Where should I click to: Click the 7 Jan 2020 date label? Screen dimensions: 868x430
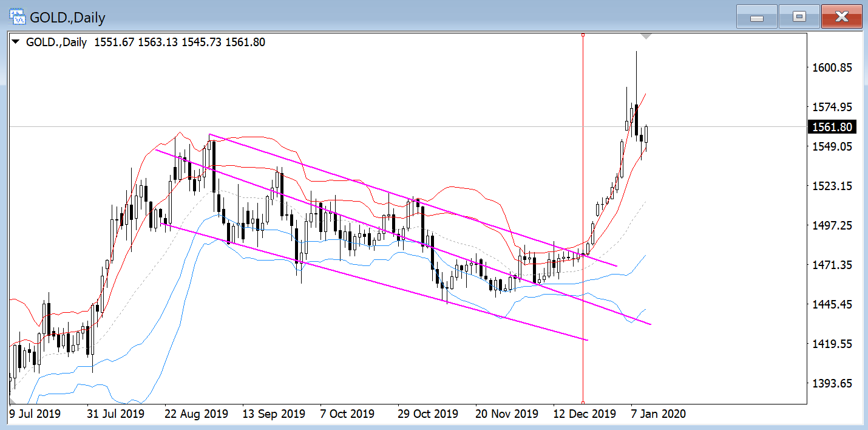(658, 414)
